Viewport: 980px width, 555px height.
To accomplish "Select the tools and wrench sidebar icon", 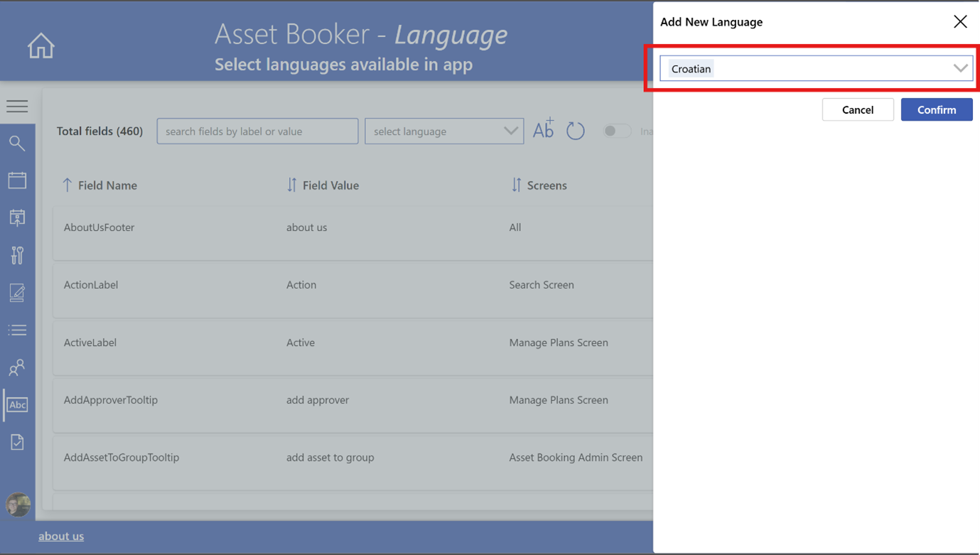I will (17, 255).
